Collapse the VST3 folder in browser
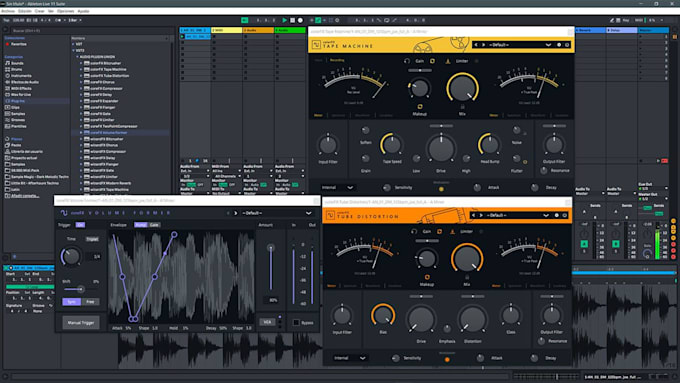Viewport: 680px width, 383px height. [73, 50]
